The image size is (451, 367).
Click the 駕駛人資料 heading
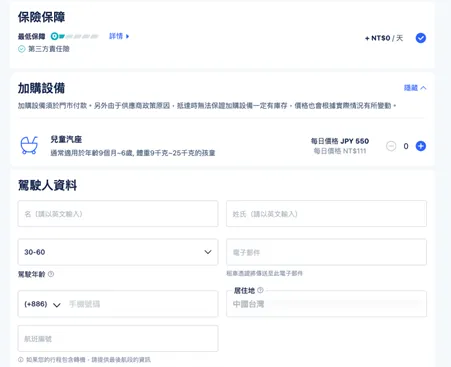(x=47, y=185)
